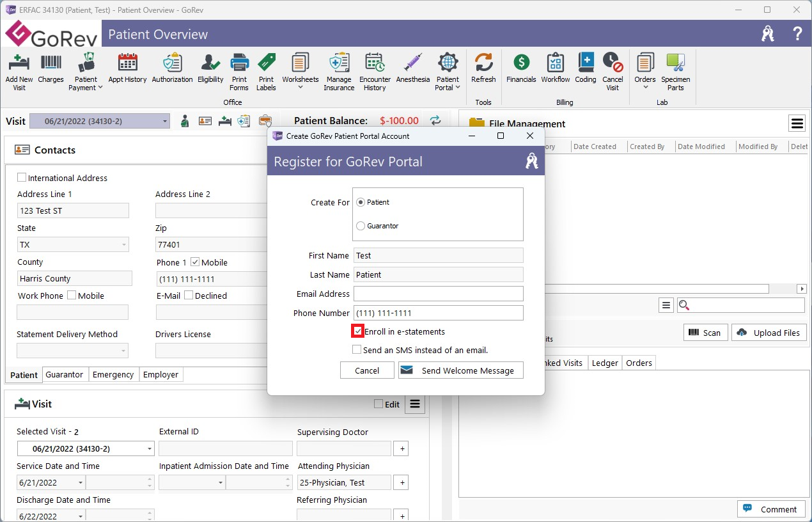Uncheck the Phone 1 Mobile checkbox
812x522 pixels.
coord(195,262)
